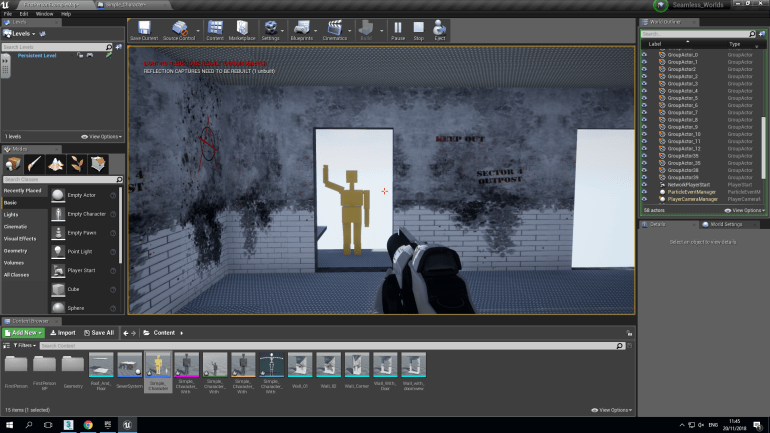Select the Landscape mode icon
770x433 pixels.
[55, 164]
